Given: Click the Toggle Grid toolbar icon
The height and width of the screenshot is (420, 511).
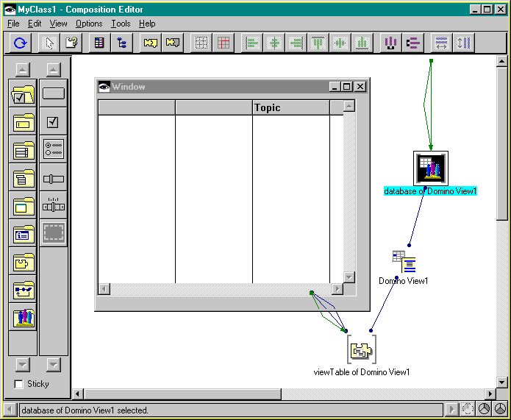Looking at the screenshot, I should coord(224,43).
